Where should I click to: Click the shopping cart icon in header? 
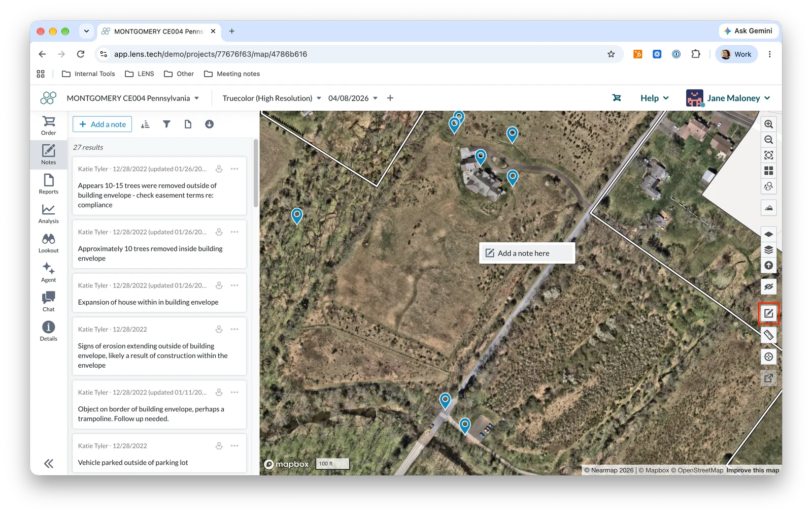pyautogui.click(x=617, y=98)
